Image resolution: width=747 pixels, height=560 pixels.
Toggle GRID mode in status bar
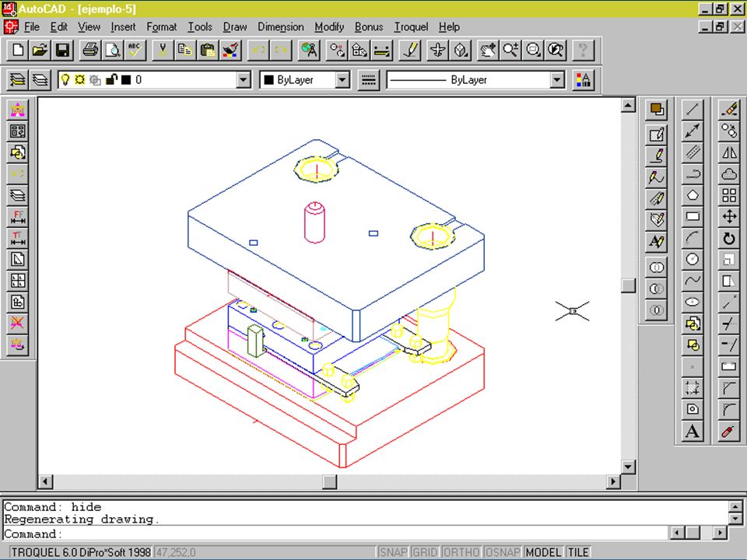click(425, 552)
